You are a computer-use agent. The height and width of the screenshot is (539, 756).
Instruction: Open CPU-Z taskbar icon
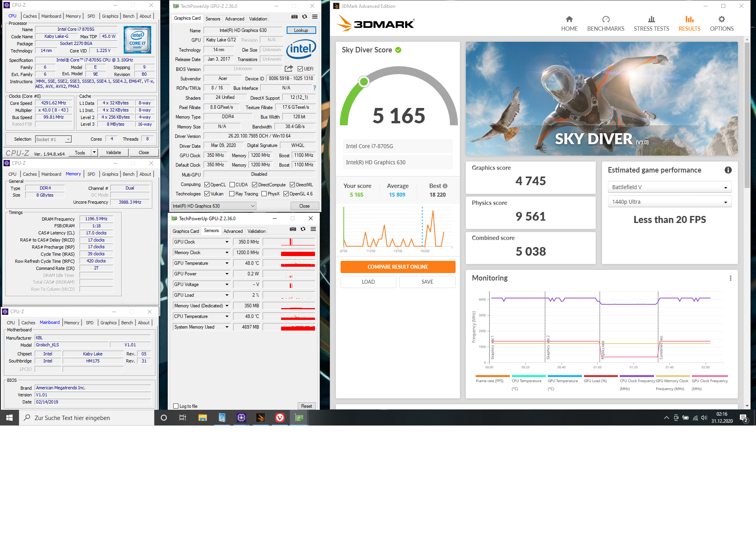(x=241, y=418)
